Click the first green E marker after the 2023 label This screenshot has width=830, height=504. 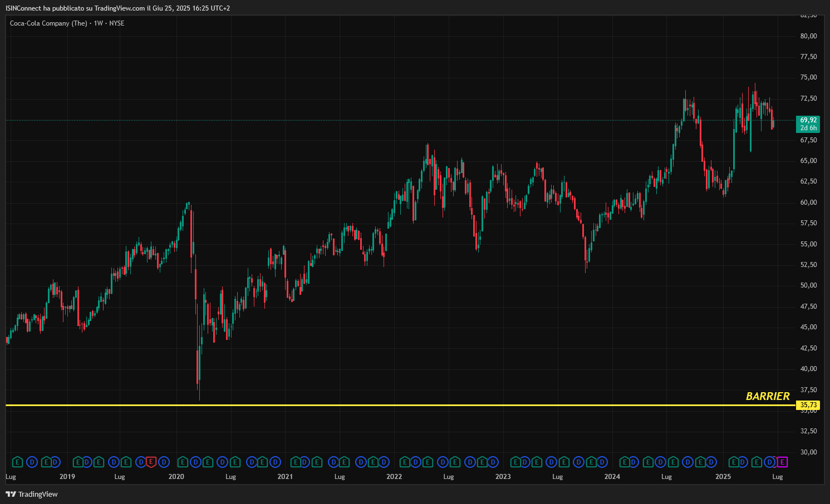click(x=515, y=462)
